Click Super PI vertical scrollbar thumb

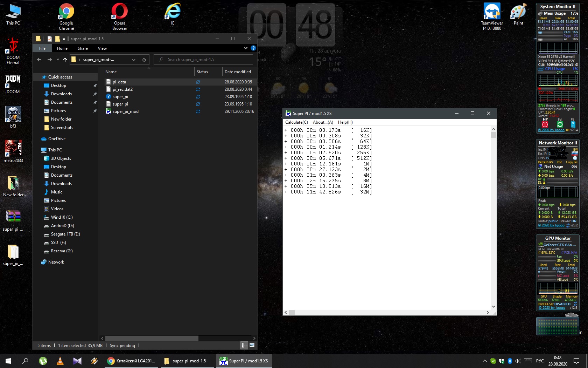pos(493,135)
